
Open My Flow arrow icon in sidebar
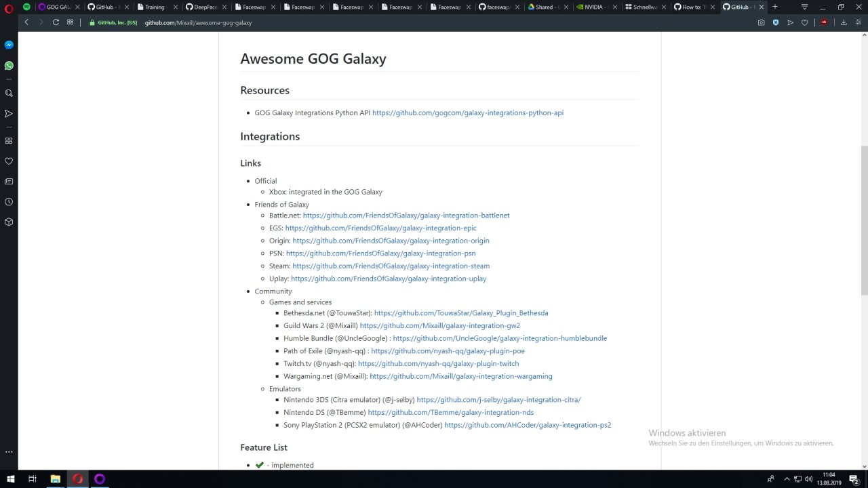tap(9, 113)
